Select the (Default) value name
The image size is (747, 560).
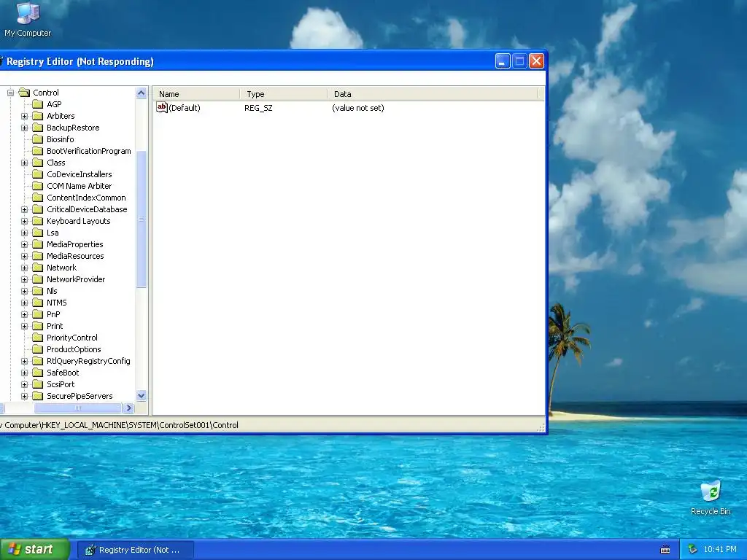tap(185, 108)
